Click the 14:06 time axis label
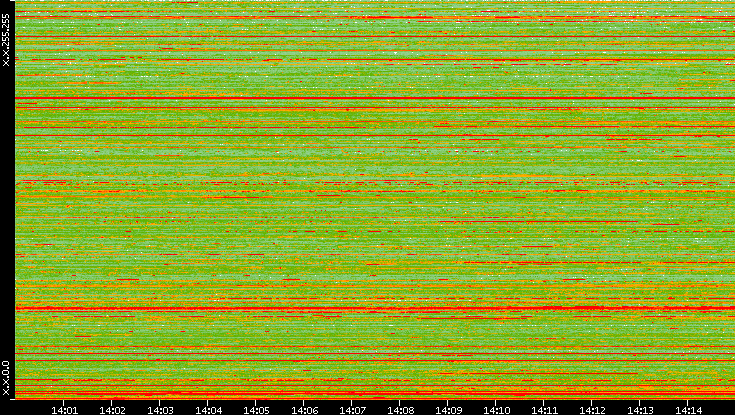Viewport: 735px width, 415px height. click(x=305, y=410)
